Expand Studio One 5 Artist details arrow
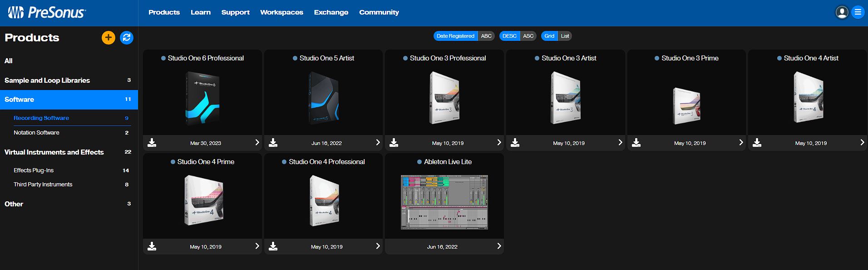Image resolution: width=868 pixels, height=270 pixels. pos(378,142)
